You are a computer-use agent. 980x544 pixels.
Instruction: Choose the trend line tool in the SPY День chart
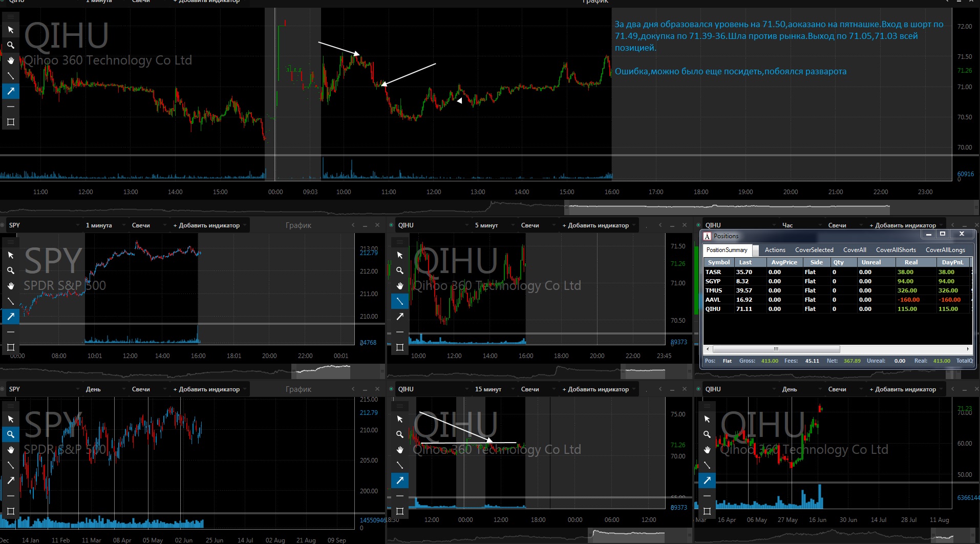click(x=10, y=465)
